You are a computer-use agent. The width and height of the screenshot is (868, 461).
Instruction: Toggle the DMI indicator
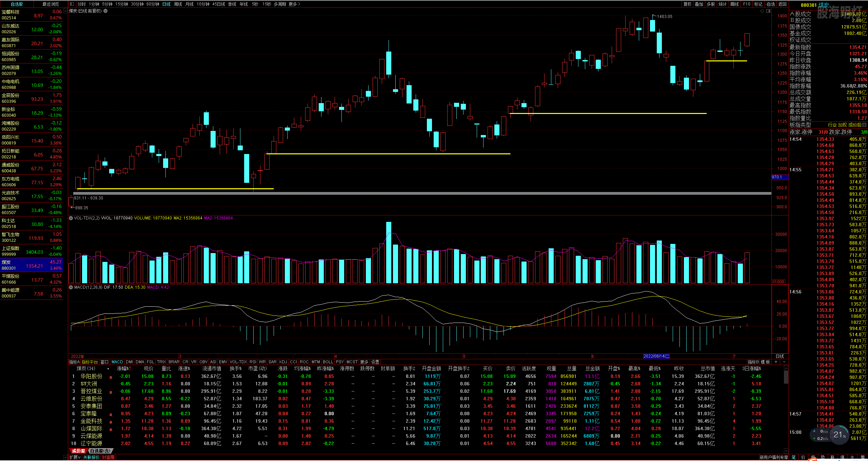[x=129, y=362]
